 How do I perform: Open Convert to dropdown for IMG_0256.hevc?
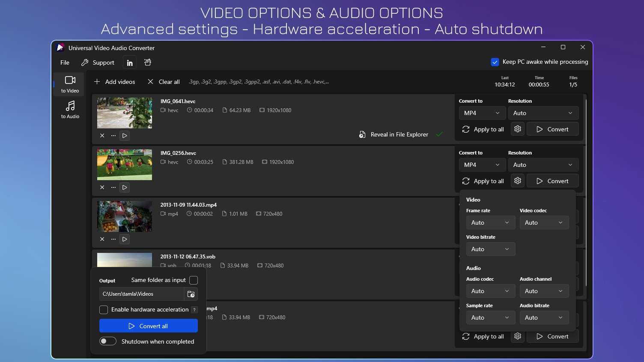pos(482,165)
